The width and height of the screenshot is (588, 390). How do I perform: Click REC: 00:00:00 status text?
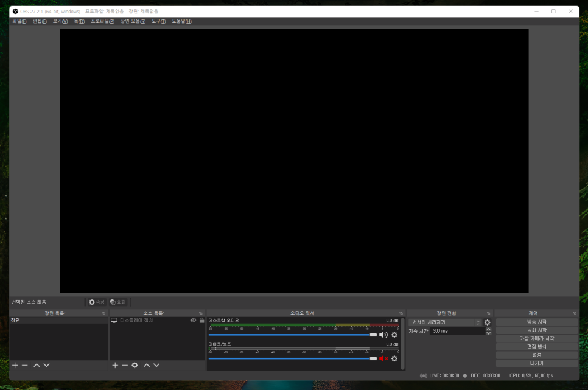(485, 375)
